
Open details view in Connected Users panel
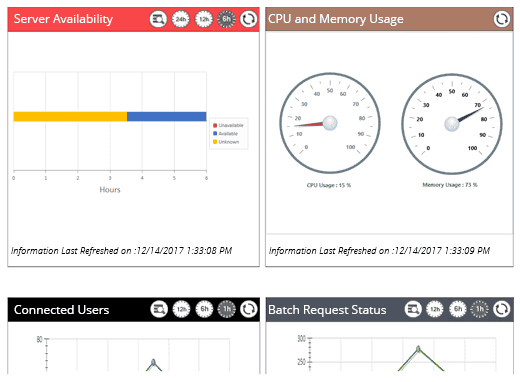(x=159, y=309)
